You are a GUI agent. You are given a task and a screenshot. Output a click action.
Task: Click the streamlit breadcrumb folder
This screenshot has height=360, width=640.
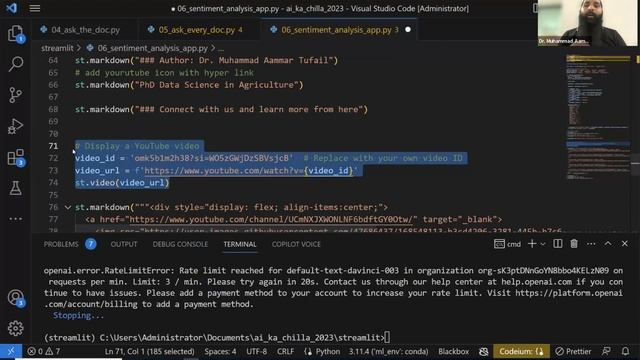click(57, 48)
